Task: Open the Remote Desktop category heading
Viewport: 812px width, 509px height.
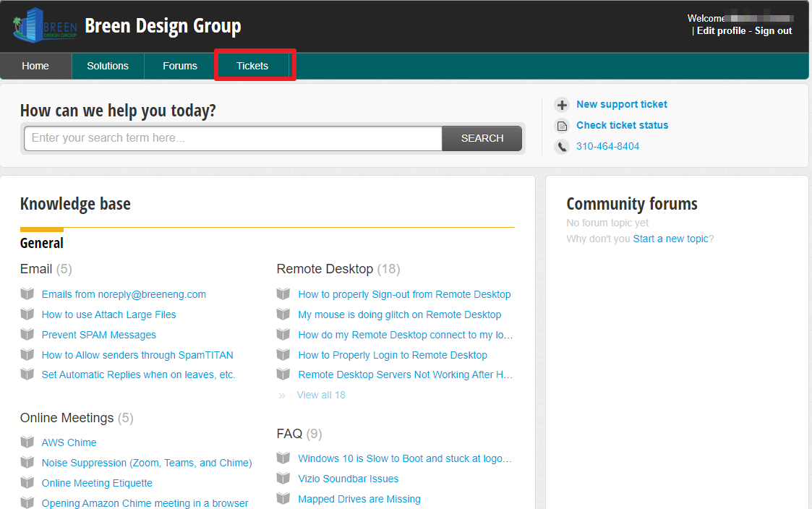Action: click(325, 269)
